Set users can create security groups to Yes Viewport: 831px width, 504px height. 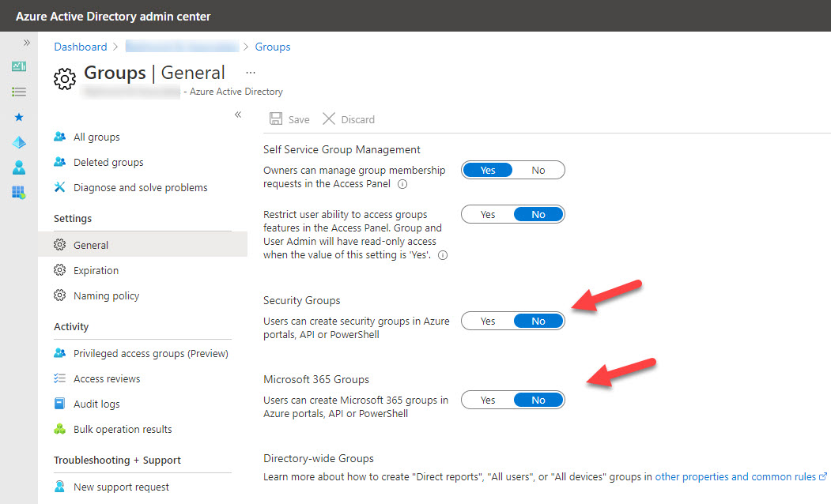pyautogui.click(x=488, y=321)
